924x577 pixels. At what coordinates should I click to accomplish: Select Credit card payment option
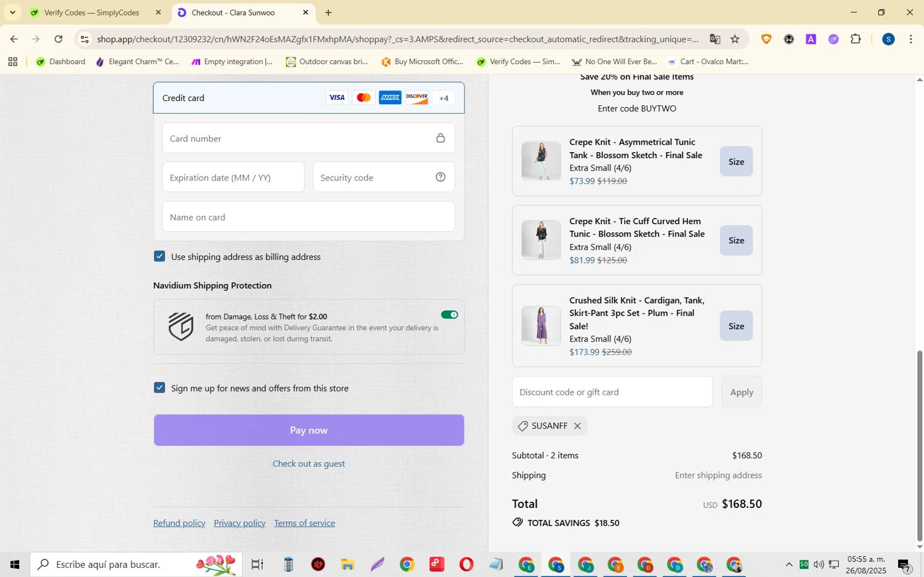coord(309,98)
